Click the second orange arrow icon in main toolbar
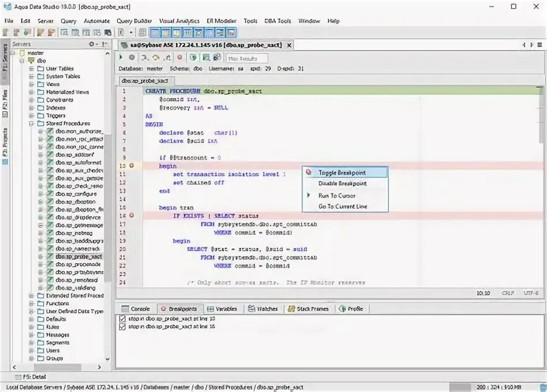The image size is (547, 392). pyautogui.click(x=51, y=32)
